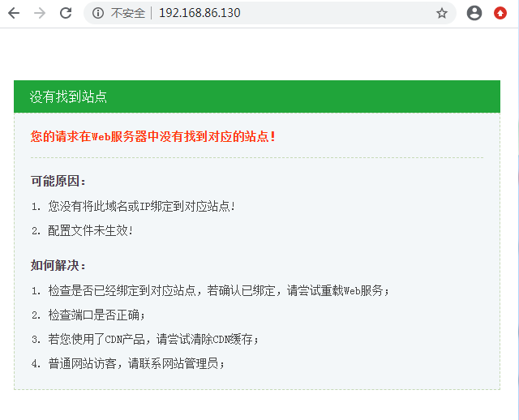Click the 可能原因 heading
The image size is (519, 420).
click(x=58, y=181)
